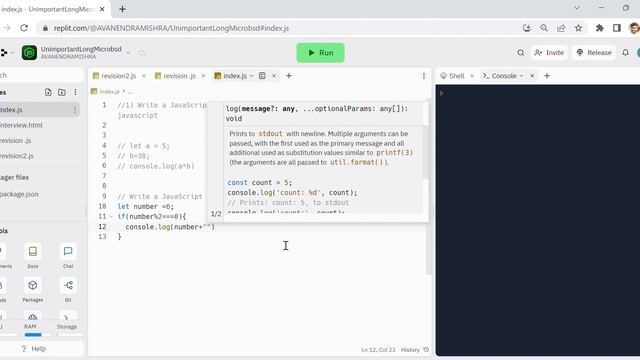Click the browser address bar URL
Screen dimensions: 640x360
tap(171, 28)
